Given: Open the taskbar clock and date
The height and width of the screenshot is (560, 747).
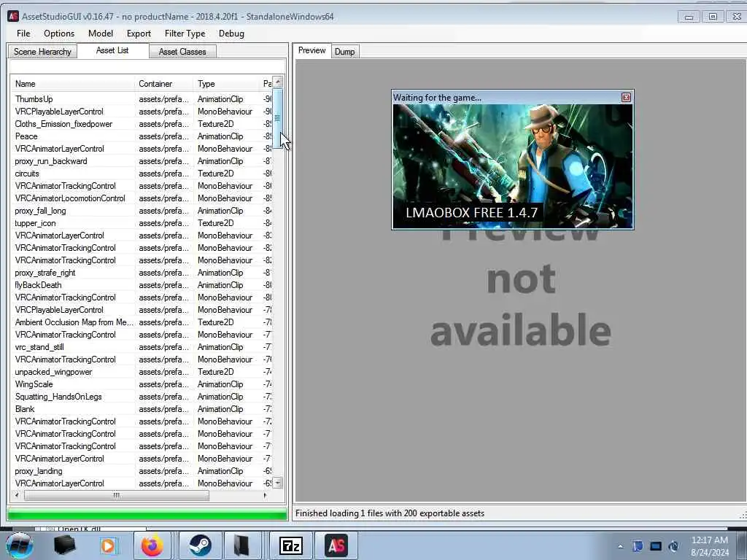Looking at the screenshot, I should coord(709,546).
